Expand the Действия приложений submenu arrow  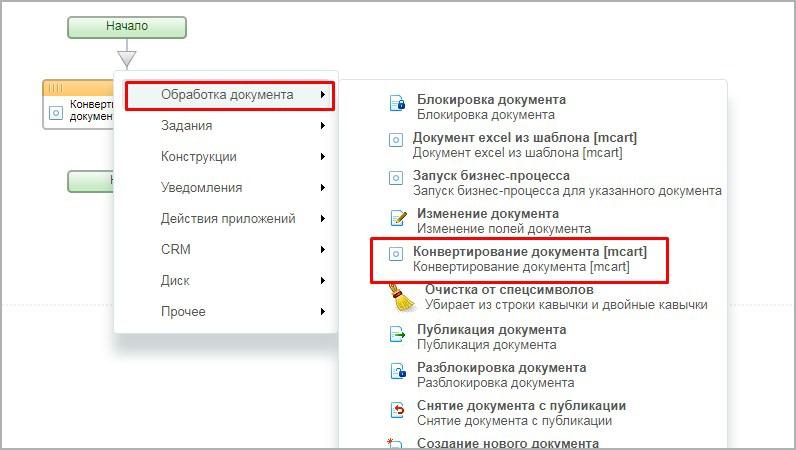[x=322, y=218]
